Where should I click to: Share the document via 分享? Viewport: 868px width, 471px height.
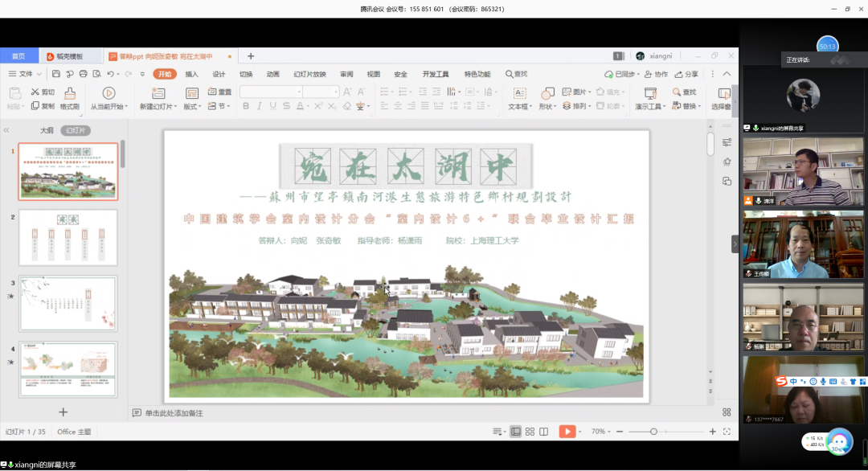pyautogui.click(x=686, y=74)
